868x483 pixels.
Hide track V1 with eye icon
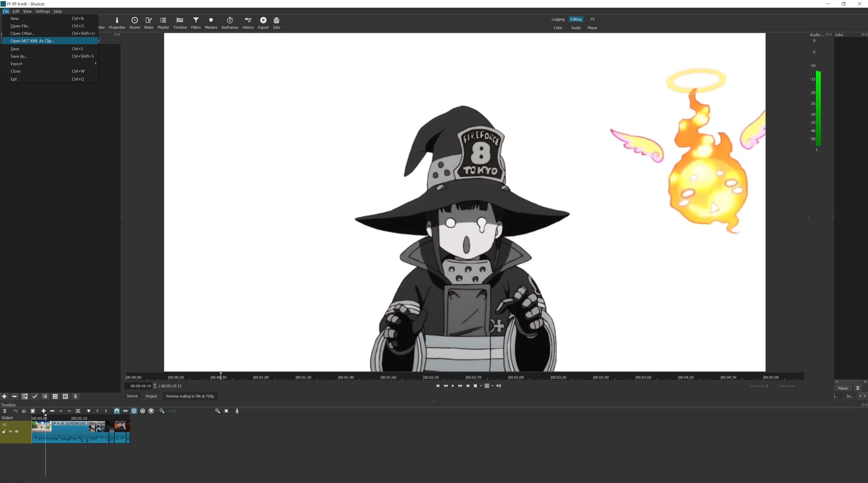17,431
